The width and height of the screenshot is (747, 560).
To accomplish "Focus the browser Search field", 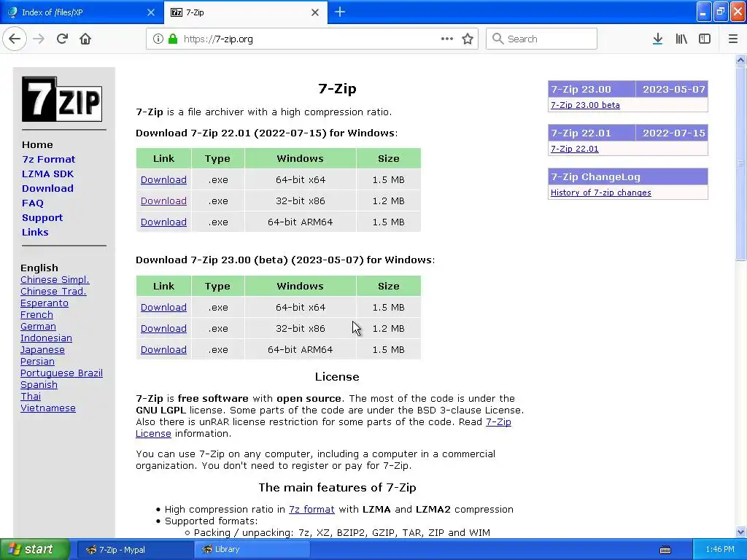I will pyautogui.click(x=541, y=39).
